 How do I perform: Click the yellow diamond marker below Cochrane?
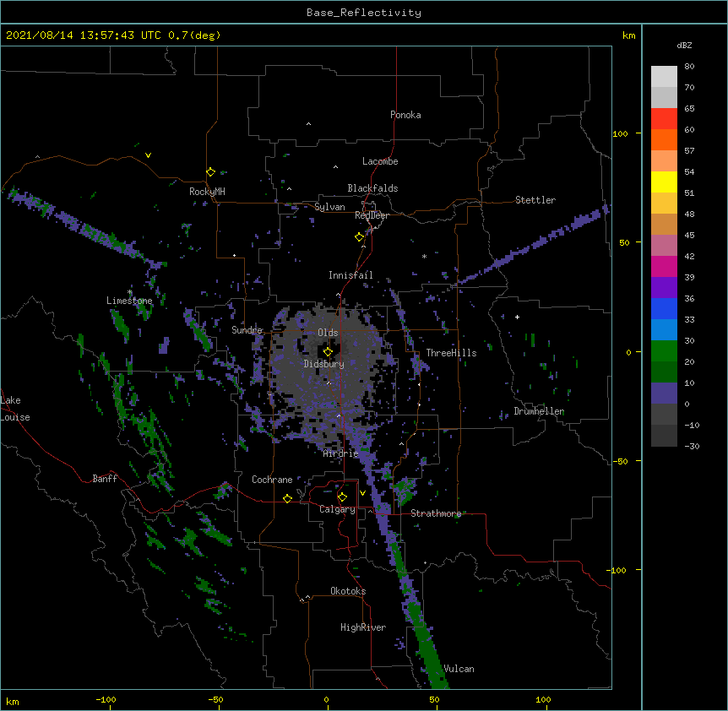(287, 498)
